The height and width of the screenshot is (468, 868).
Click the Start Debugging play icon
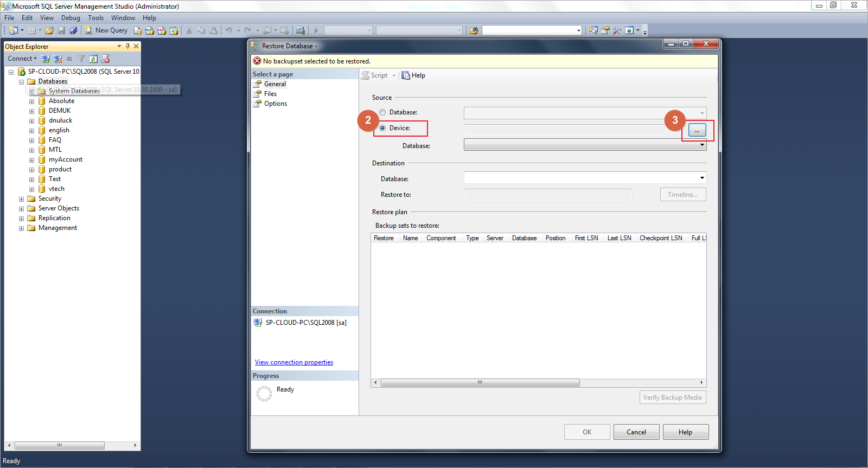[x=316, y=30]
